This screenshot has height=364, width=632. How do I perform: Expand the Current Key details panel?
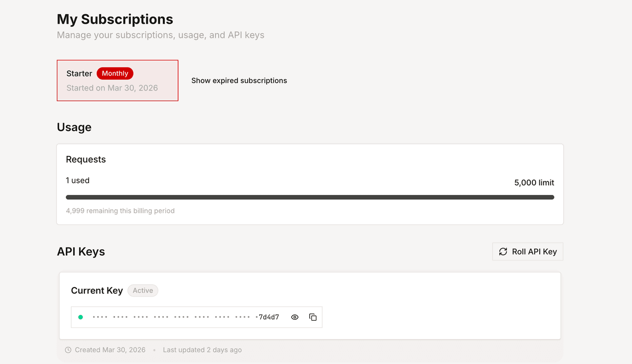point(97,290)
